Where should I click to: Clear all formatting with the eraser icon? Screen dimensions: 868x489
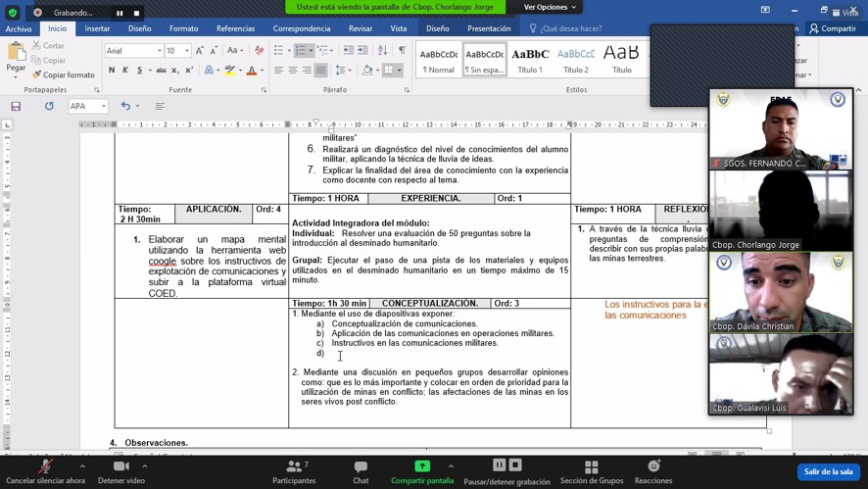[259, 50]
